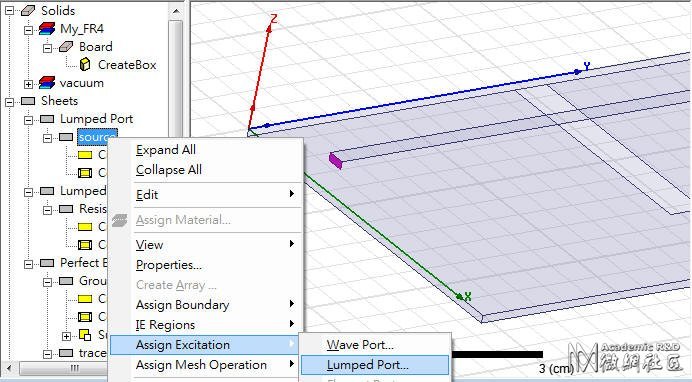Image resolution: width=692 pixels, height=382 pixels.
Task: Select the magenta port rectangle in viewport
Action: pyautogui.click(x=335, y=161)
